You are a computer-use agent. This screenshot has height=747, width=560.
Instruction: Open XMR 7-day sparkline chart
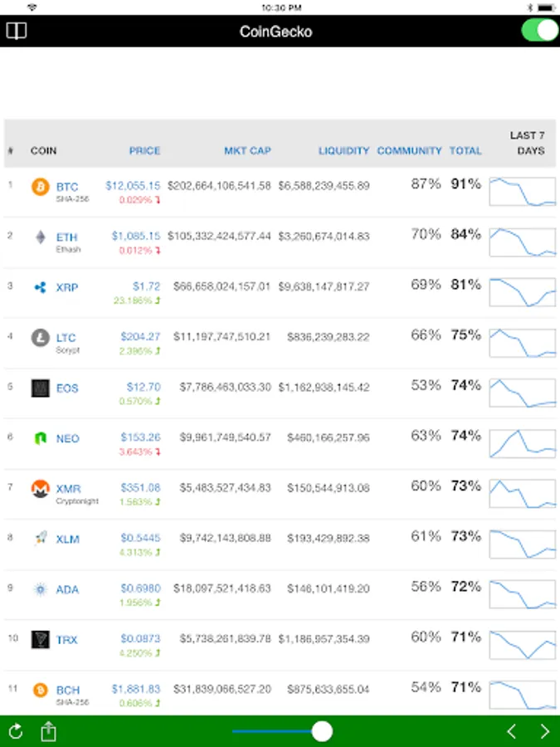click(523, 494)
